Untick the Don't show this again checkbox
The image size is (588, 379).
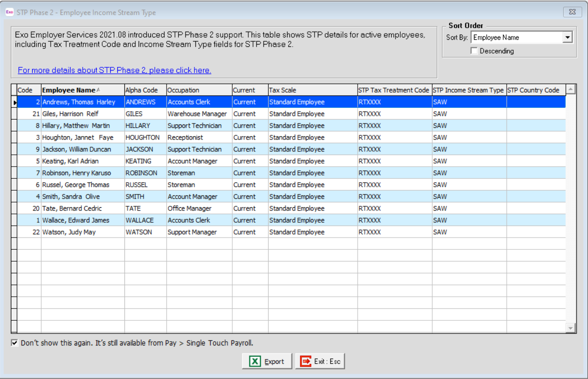15,343
